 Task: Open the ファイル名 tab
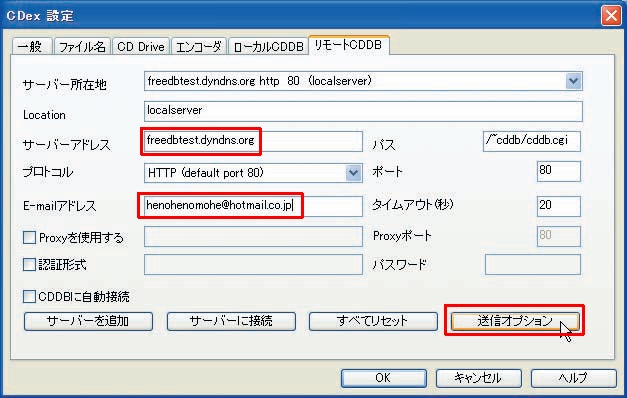[x=82, y=46]
